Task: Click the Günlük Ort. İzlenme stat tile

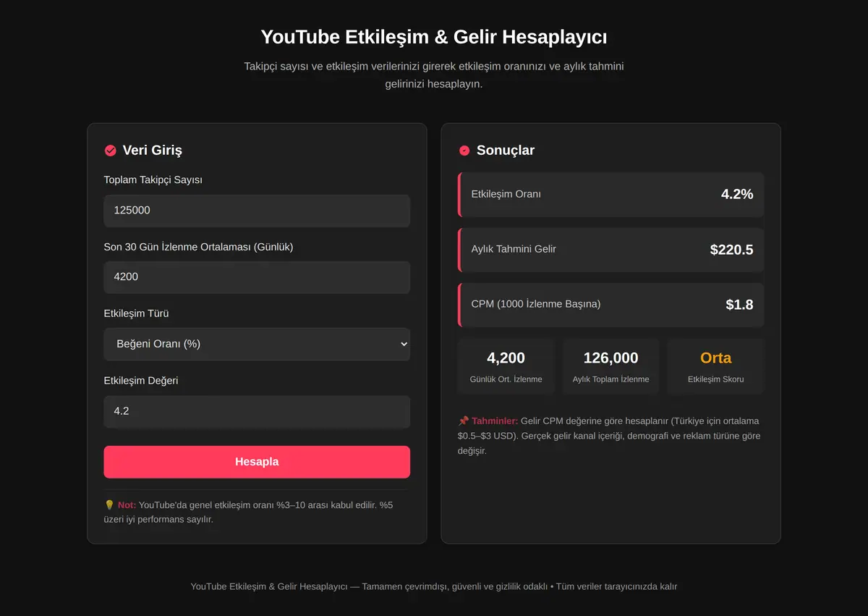Action: point(506,366)
